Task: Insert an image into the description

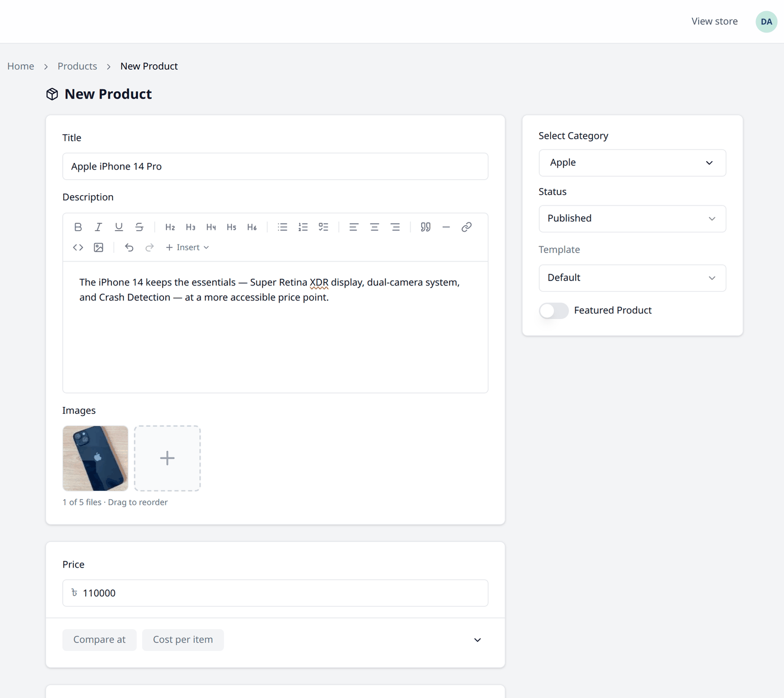Action: pos(99,247)
